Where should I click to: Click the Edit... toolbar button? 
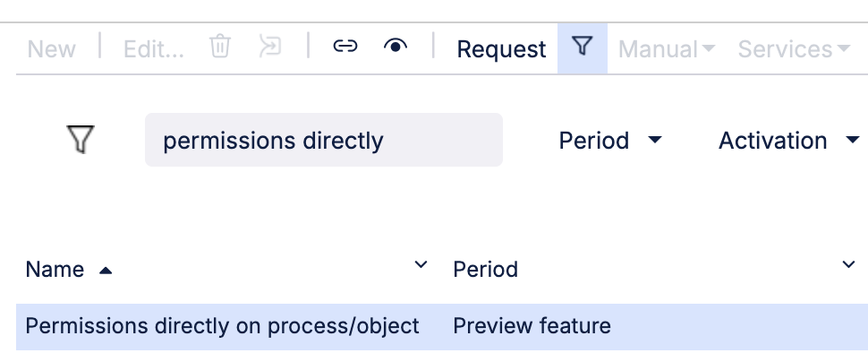point(153,49)
